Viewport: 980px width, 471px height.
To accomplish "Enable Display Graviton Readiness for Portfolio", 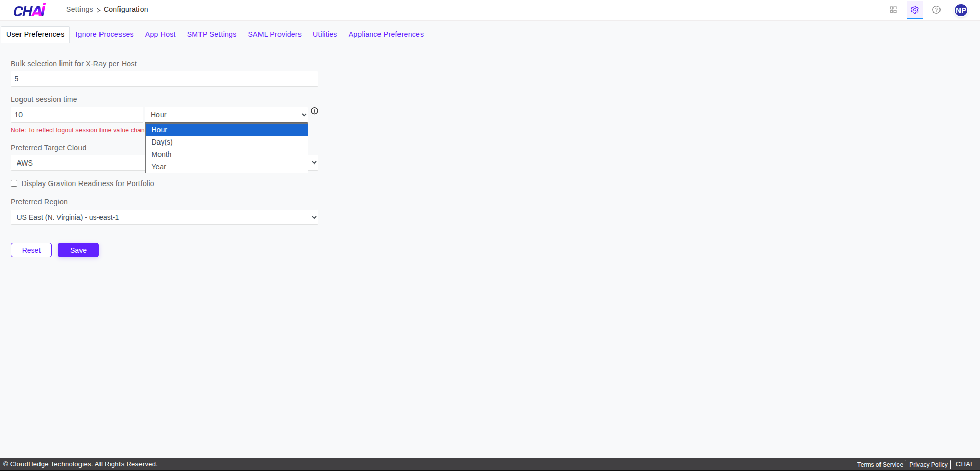I will (x=14, y=183).
